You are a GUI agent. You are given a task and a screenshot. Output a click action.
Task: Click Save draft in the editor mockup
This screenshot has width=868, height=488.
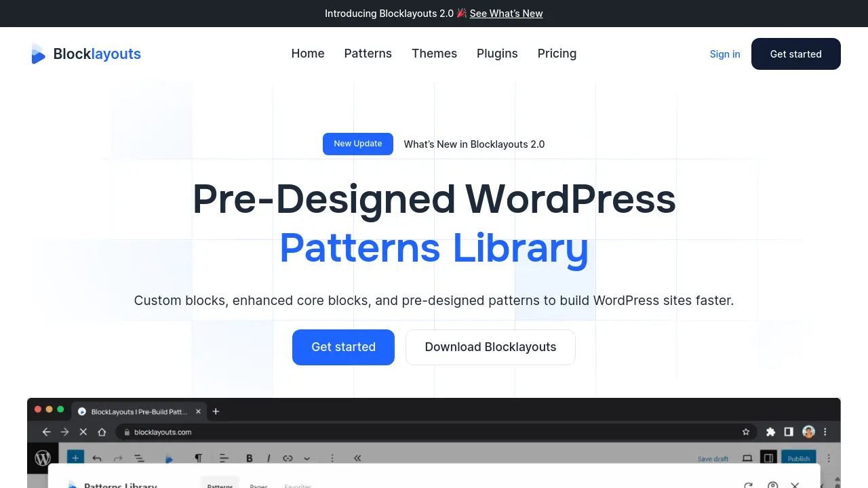(713, 459)
